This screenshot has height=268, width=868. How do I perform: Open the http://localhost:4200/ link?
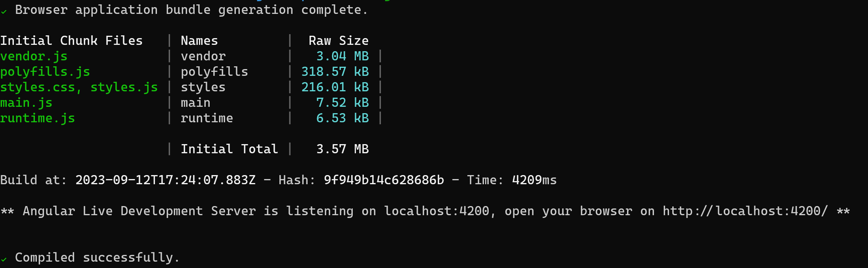(745, 211)
